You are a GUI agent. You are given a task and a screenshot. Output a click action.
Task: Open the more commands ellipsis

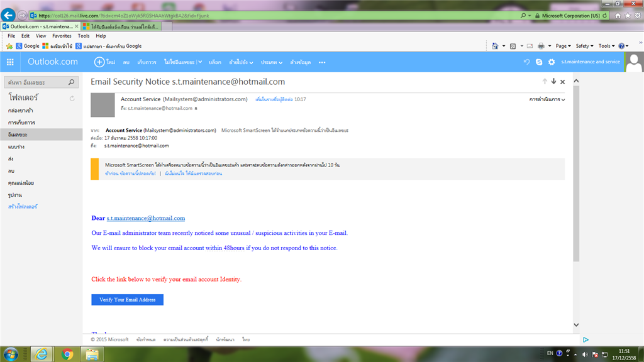coord(322,62)
